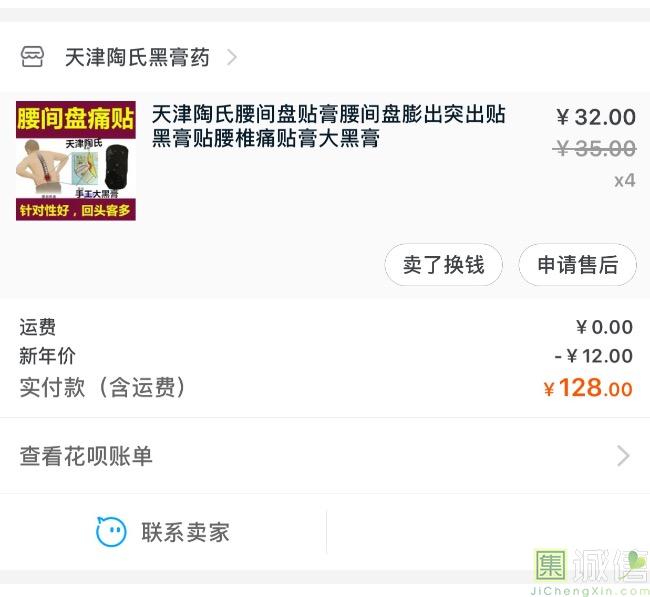Expand the store chevron beside 天津陶氏黑膏药
650x597 pixels.
coord(232,57)
